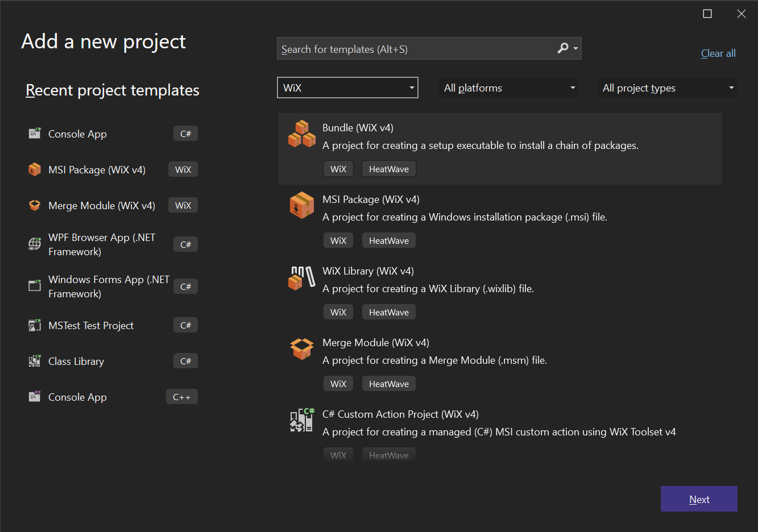Viewport: 758px width, 532px height.
Task: Click the Clear all link
Action: click(x=718, y=53)
